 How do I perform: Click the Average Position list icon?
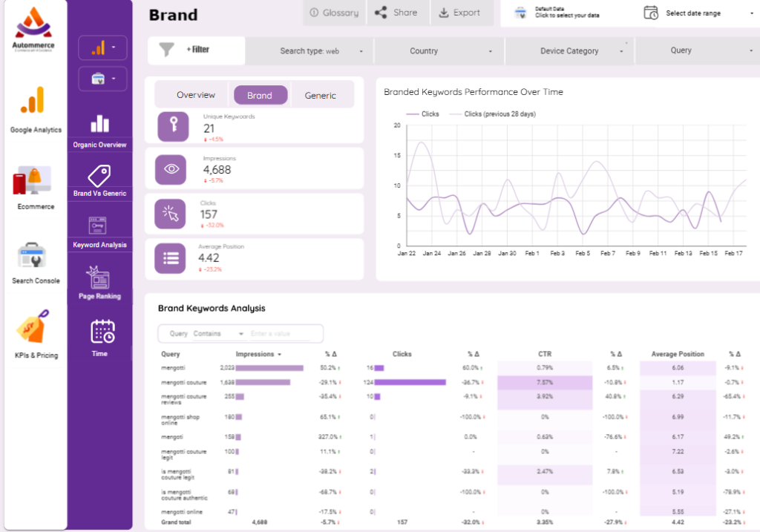point(170,258)
